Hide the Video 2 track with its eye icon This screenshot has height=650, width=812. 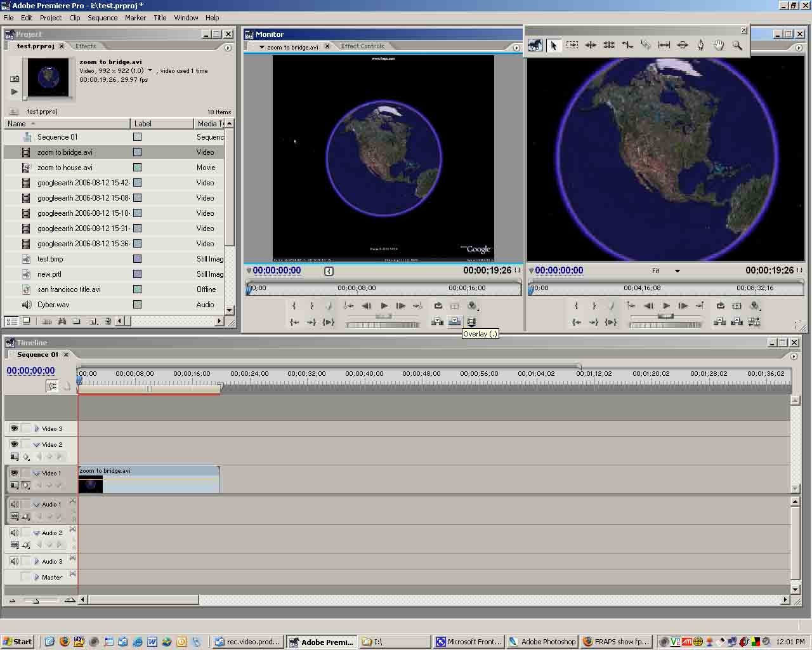pyautogui.click(x=14, y=444)
